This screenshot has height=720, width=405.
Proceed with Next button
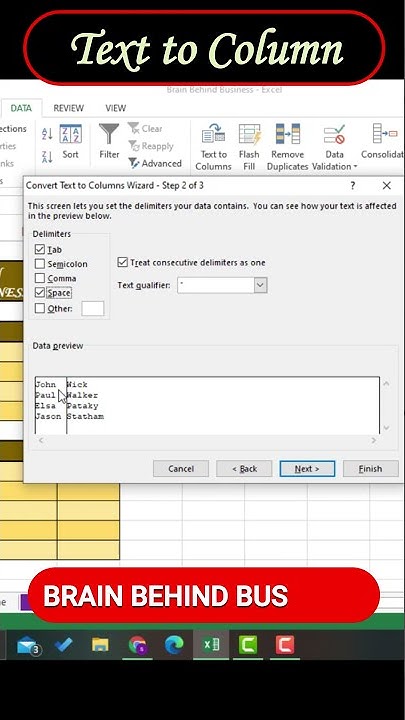[x=307, y=469]
